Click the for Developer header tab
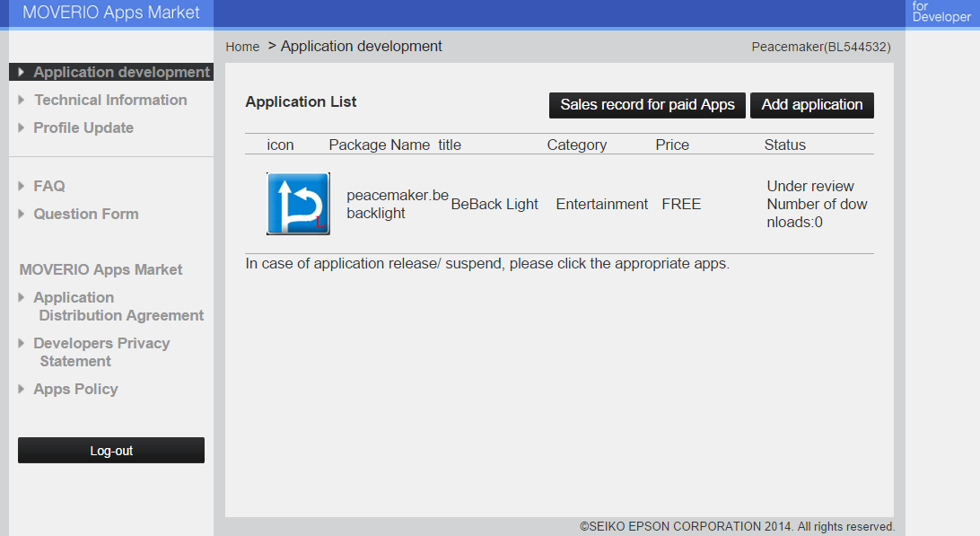 tap(941, 13)
